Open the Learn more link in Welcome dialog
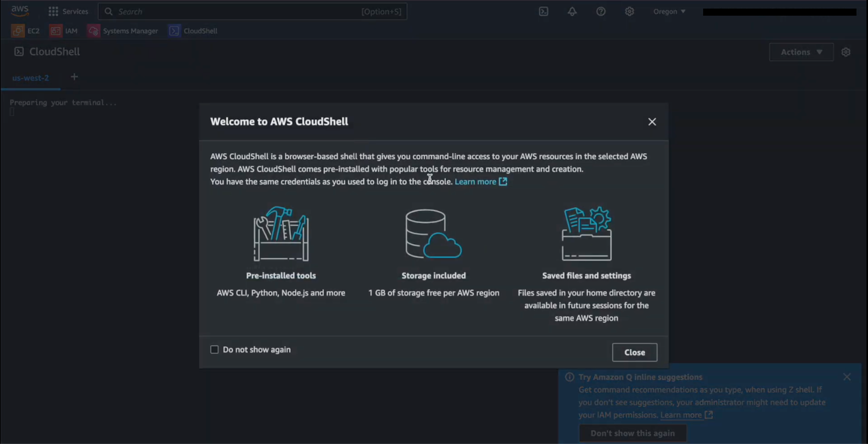 pos(481,182)
